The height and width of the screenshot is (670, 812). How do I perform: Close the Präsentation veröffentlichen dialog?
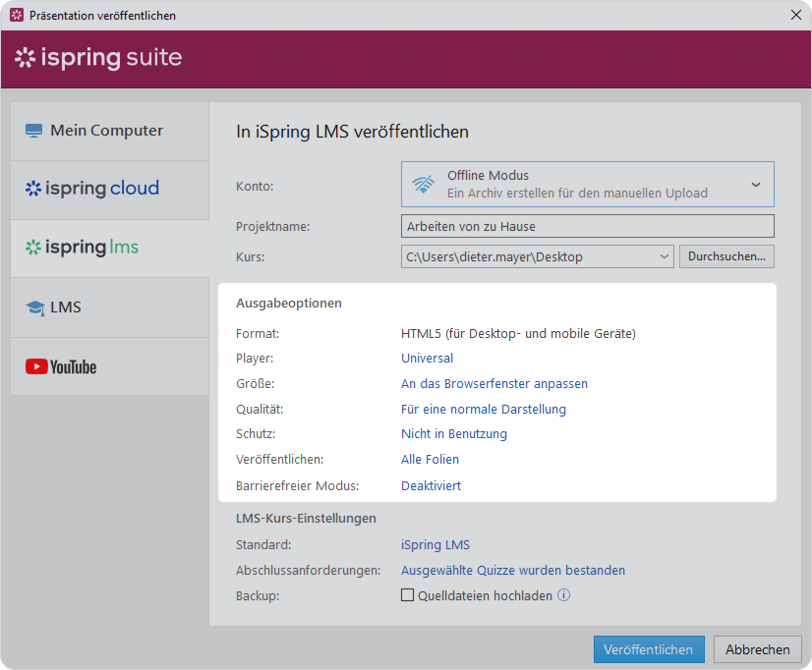coord(795,15)
